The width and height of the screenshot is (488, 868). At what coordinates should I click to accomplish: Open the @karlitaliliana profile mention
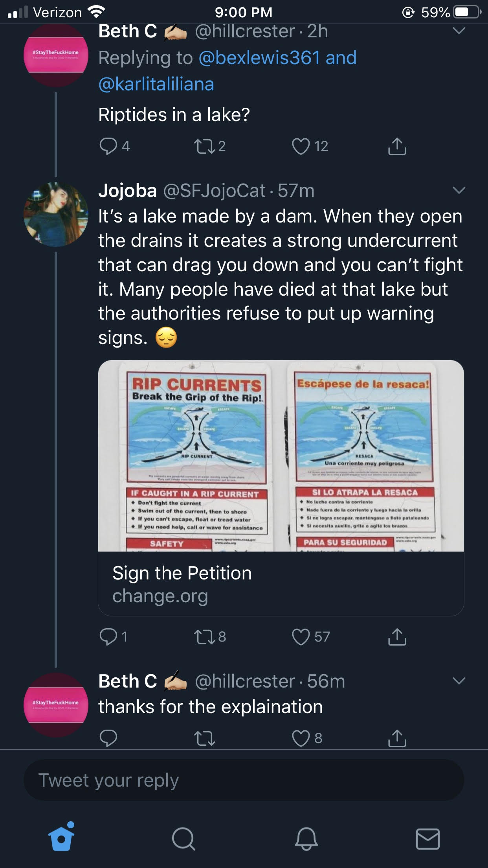(x=156, y=84)
